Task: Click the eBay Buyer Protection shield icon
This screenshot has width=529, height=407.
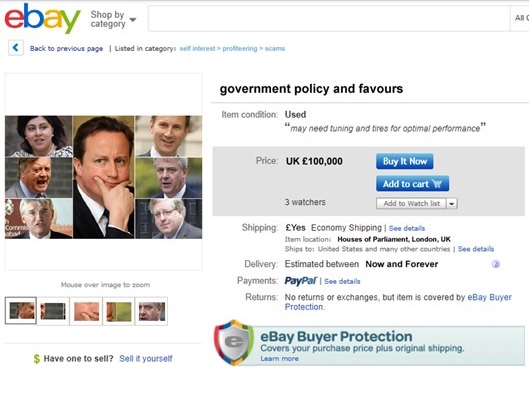Action: coord(233,342)
